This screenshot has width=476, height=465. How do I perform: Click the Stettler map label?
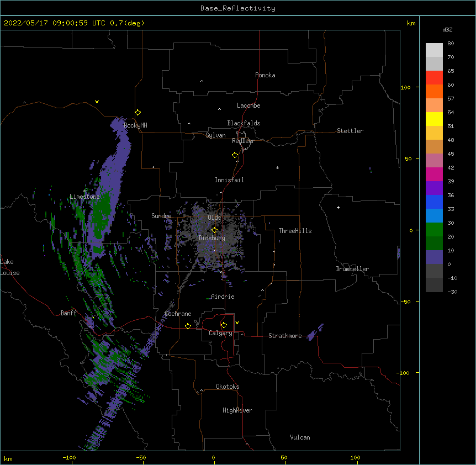tap(350, 131)
